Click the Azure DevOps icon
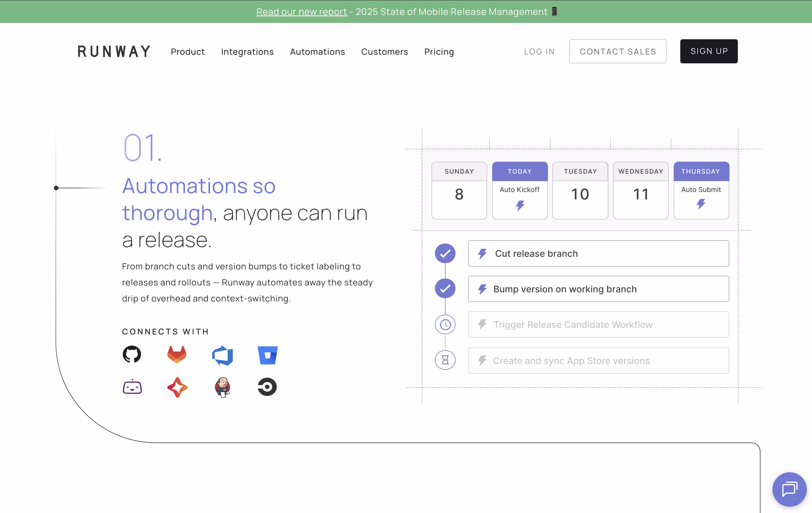The width and height of the screenshot is (812, 513). point(222,355)
